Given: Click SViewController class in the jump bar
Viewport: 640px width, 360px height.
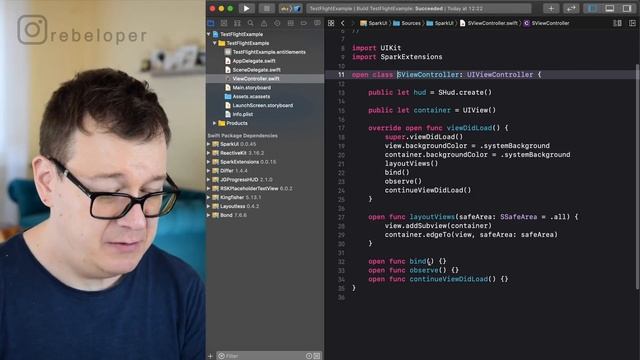Looking at the screenshot, I should pyautogui.click(x=547, y=23).
